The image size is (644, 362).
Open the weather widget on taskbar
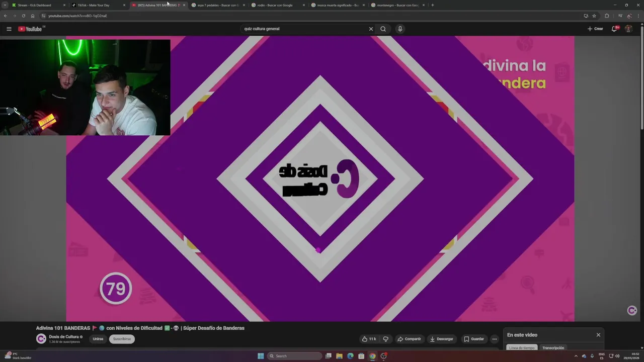pos(18,356)
